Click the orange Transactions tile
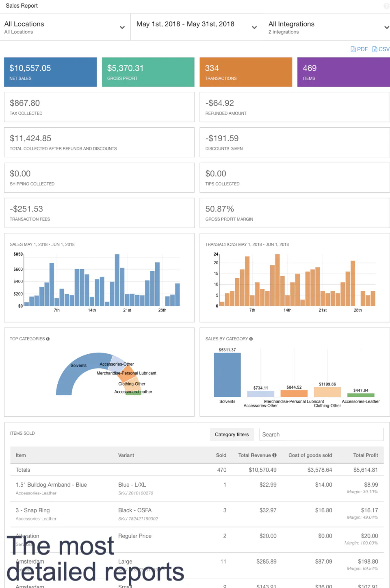 [246, 72]
